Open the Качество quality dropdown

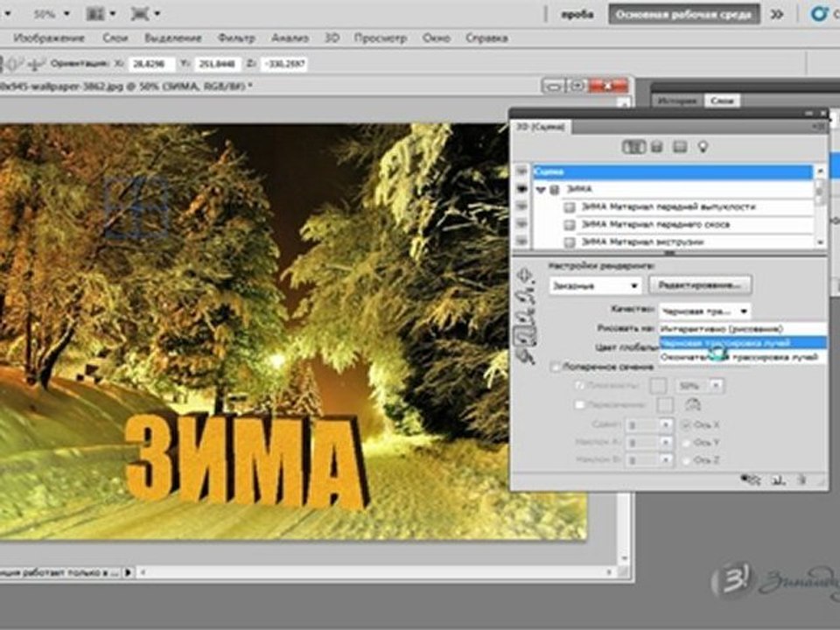pos(704,311)
